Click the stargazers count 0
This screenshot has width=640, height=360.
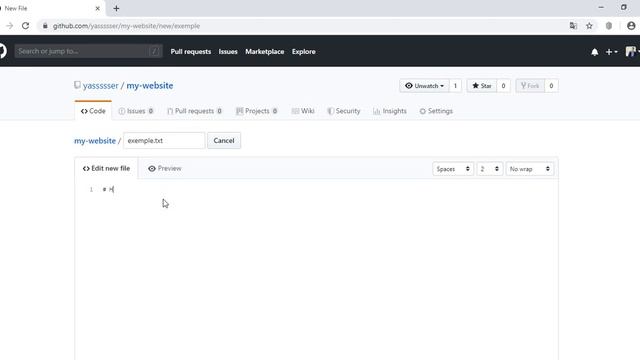(503, 86)
